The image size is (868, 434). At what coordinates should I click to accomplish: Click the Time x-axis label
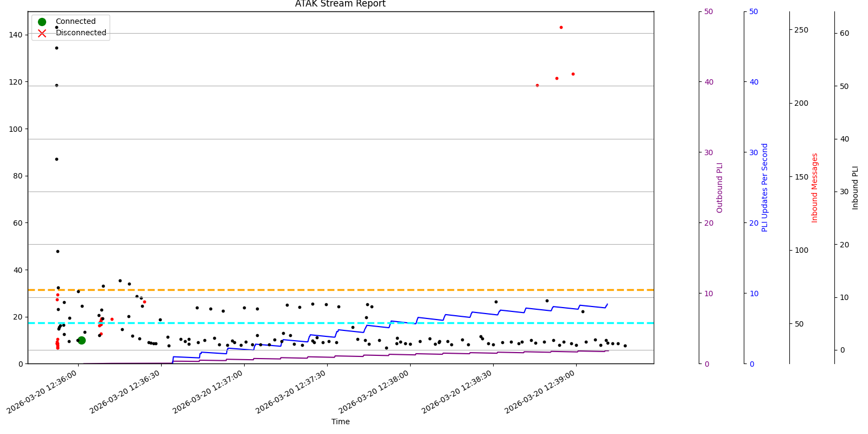click(340, 422)
